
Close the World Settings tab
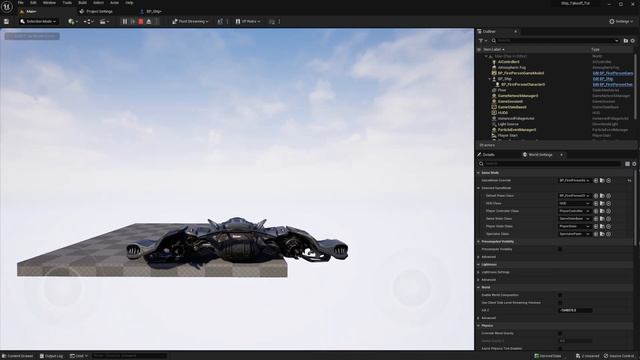[x=561, y=155]
